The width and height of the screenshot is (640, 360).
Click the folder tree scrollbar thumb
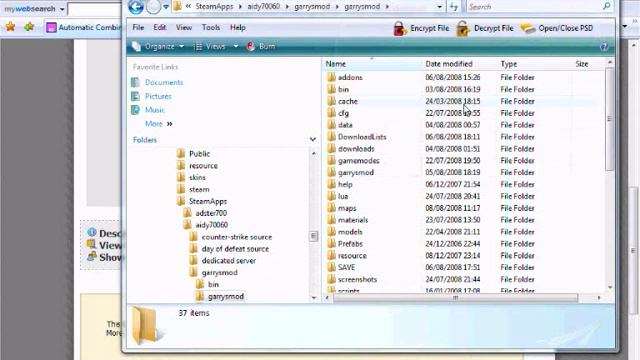pos(313,236)
